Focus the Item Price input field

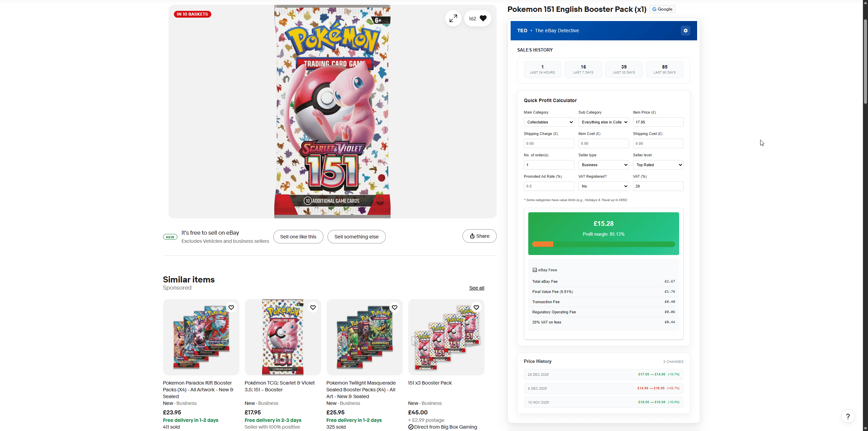tap(658, 122)
